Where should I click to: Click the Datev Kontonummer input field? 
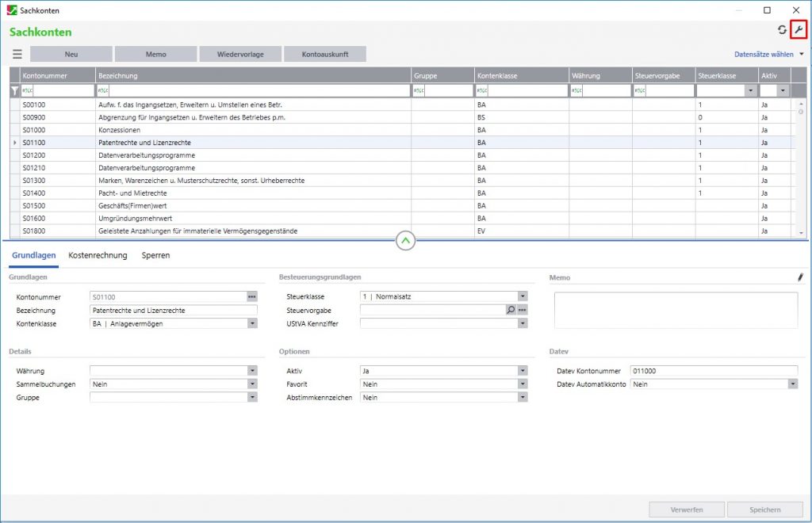(x=712, y=371)
